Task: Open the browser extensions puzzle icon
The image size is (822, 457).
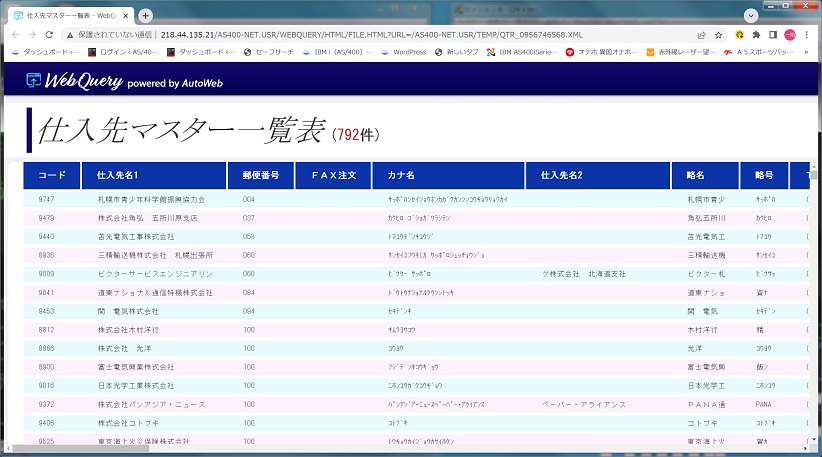Action: coord(756,34)
